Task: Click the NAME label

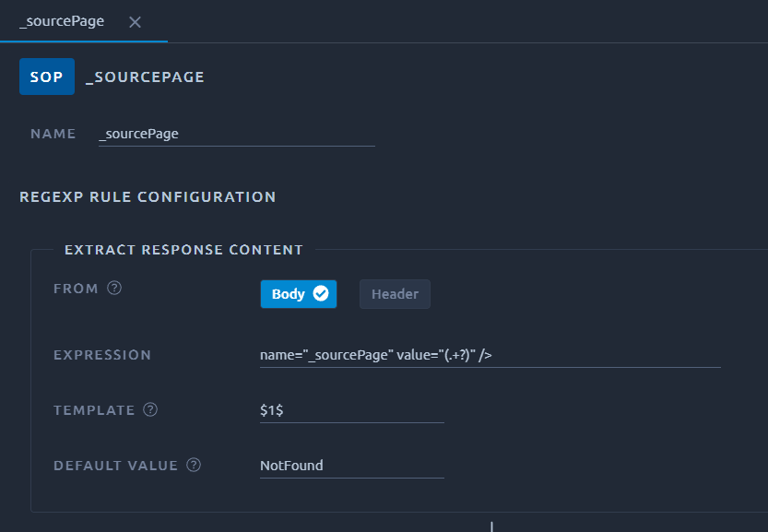Action: (53, 134)
